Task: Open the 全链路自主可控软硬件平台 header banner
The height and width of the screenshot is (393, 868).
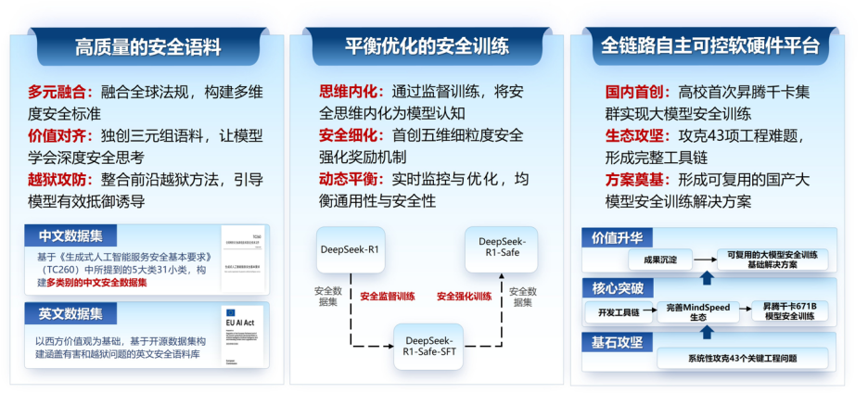Action: 710,46
